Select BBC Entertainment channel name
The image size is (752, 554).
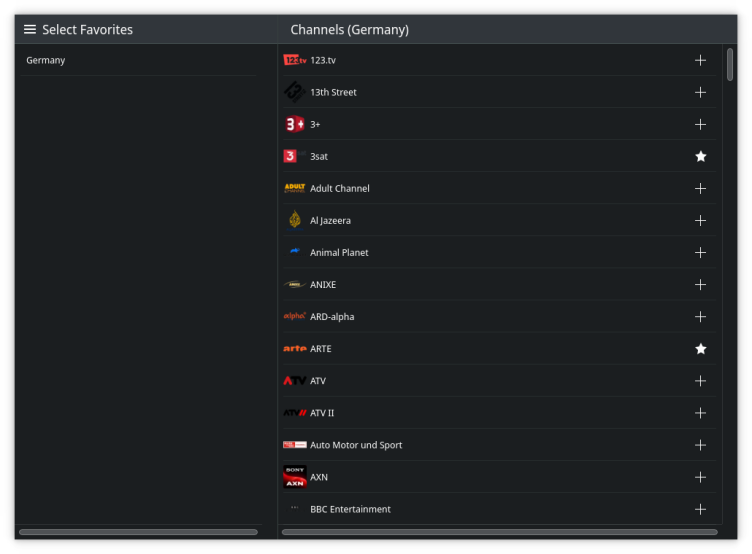pos(350,509)
